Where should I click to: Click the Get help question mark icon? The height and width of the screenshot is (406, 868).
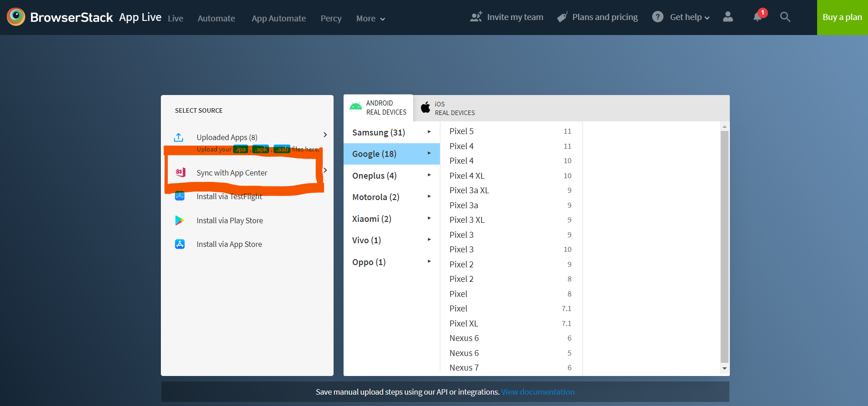[658, 17]
